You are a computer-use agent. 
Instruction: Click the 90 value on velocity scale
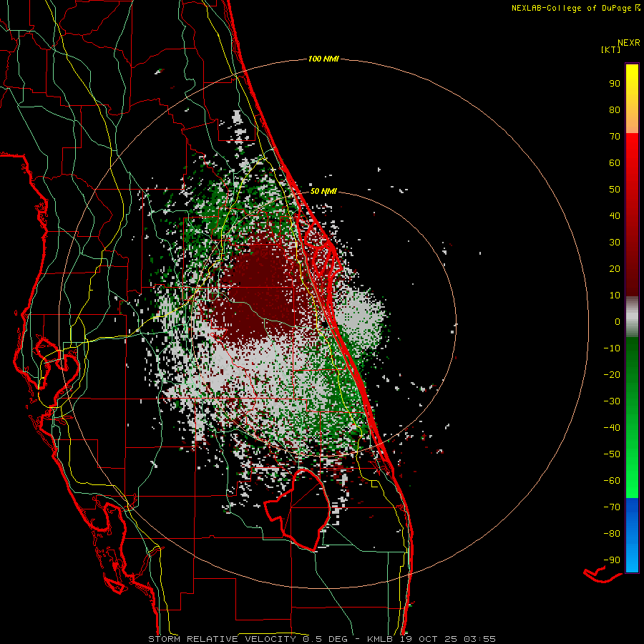tap(615, 84)
